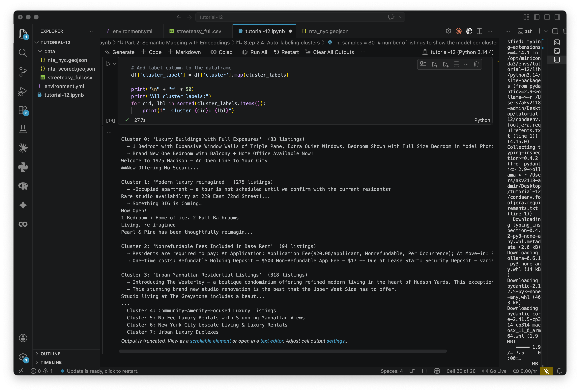
Task: Add a Markdown cell
Action: pos(185,52)
